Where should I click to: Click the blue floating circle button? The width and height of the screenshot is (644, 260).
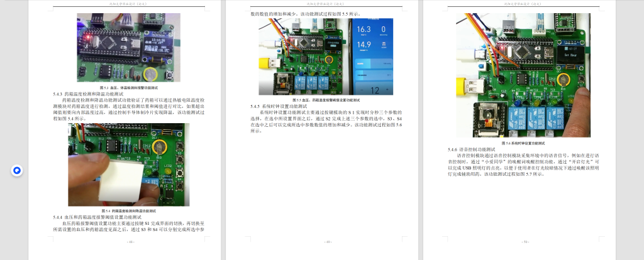tap(17, 170)
